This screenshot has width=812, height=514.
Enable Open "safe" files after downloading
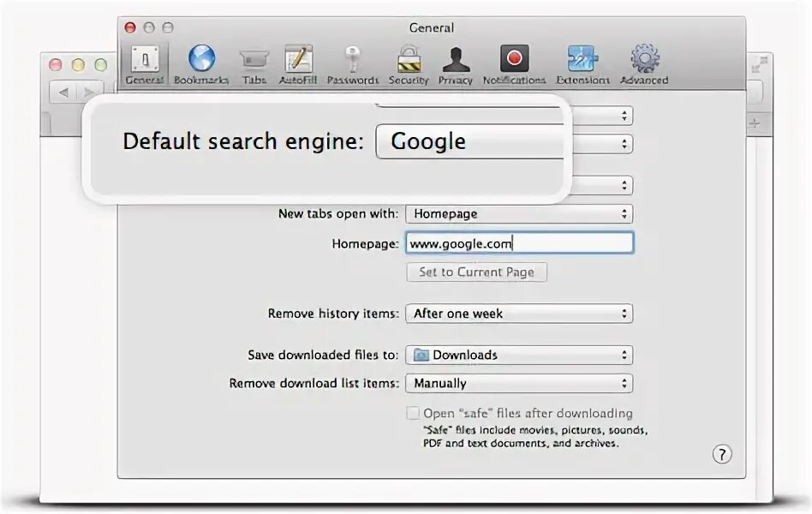point(413,413)
